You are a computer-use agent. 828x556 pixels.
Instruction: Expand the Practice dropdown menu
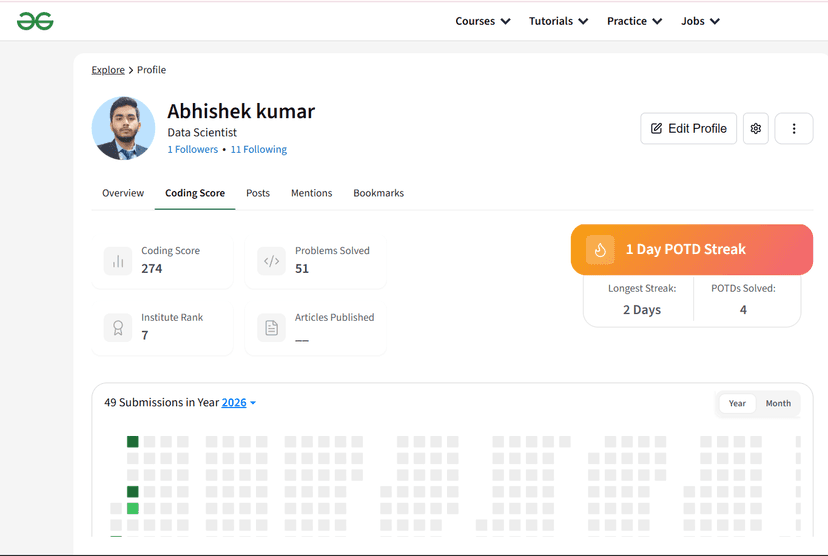click(x=634, y=21)
